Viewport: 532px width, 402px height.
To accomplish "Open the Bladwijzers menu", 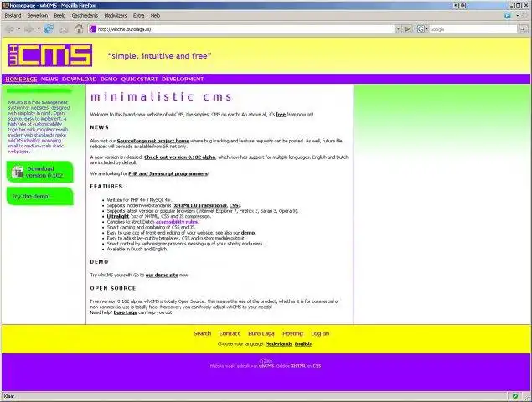I will point(116,16).
